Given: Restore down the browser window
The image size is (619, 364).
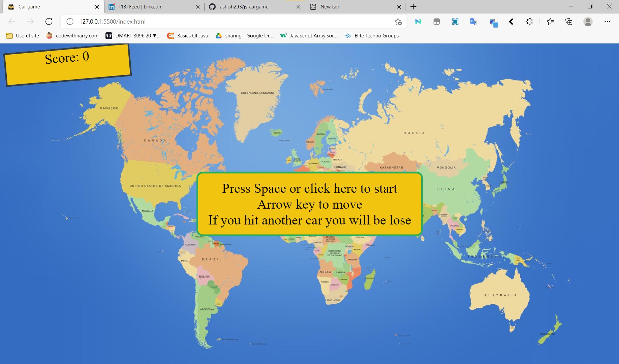Looking at the screenshot, I should point(590,6).
